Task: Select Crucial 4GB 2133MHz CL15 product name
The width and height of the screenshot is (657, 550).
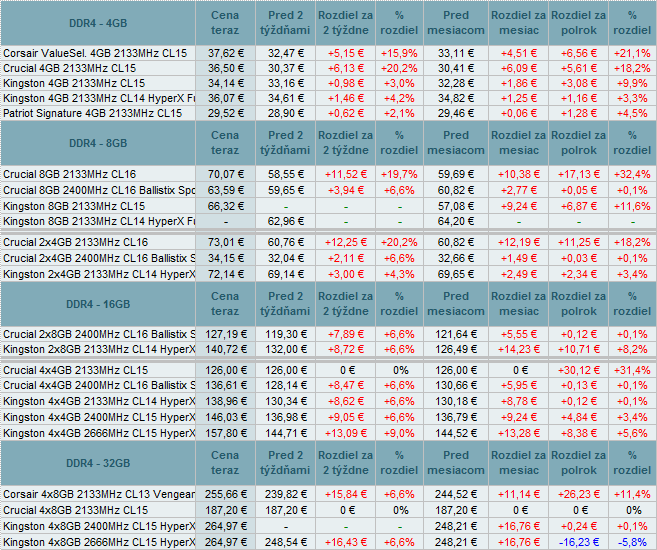Action: pos(70,68)
